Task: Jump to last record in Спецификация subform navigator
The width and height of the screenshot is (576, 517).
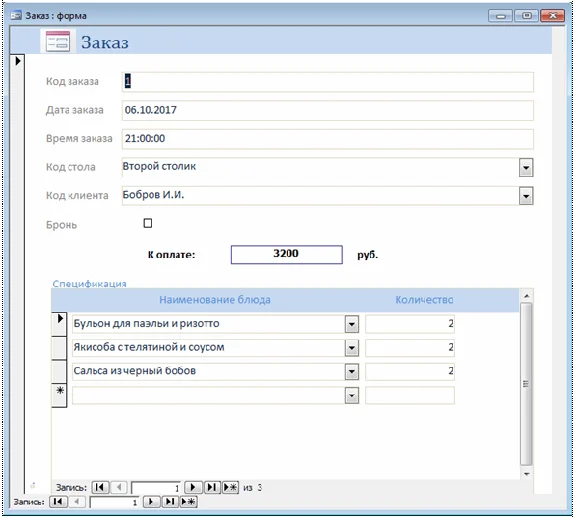Action: (212, 487)
